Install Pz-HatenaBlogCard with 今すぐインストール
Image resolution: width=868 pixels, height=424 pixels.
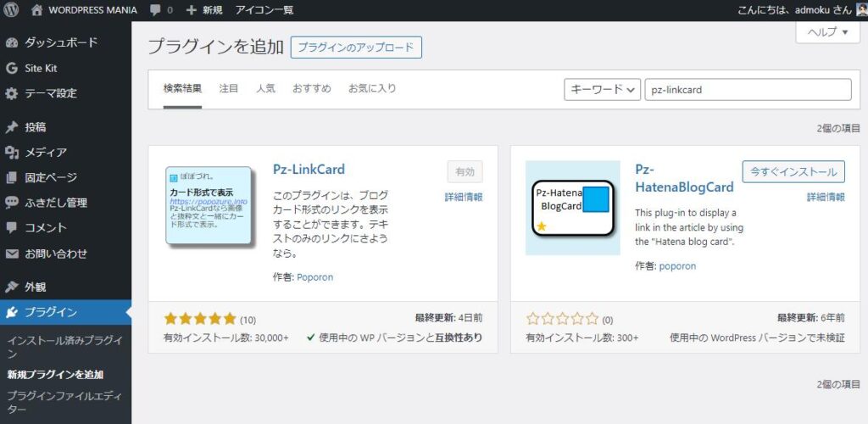click(x=793, y=171)
